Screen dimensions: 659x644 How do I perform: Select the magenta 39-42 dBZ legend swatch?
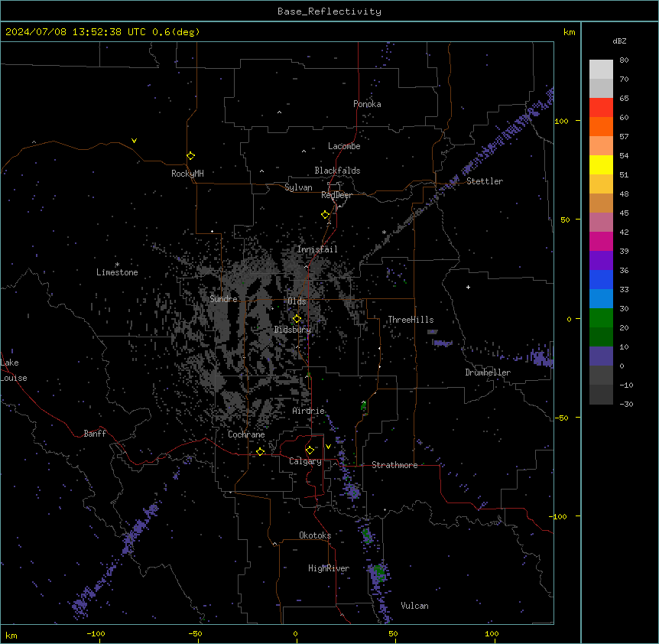601,241
